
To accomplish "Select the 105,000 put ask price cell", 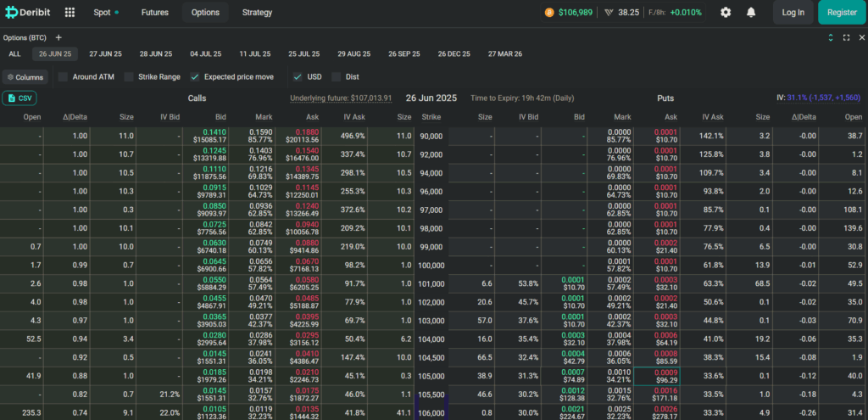I will coord(657,376).
